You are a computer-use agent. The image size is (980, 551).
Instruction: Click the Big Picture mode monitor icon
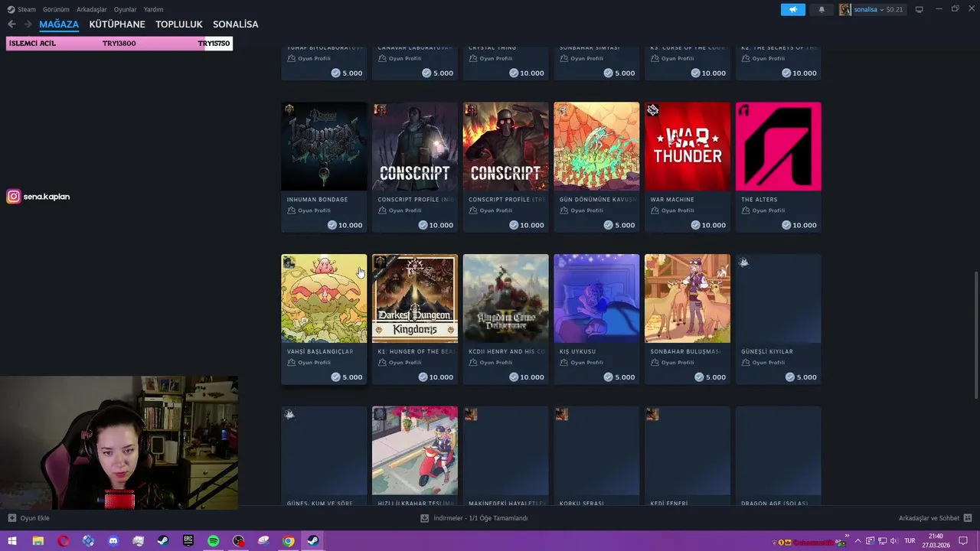(920, 9)
